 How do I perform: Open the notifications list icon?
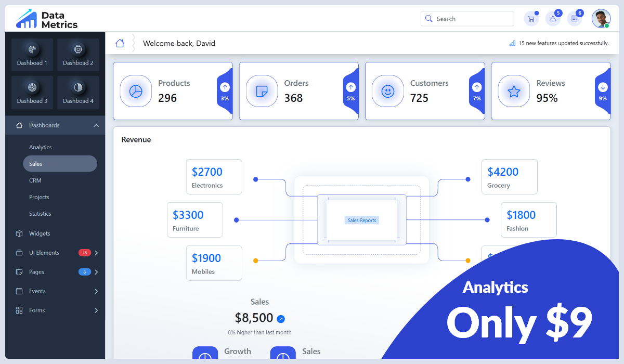pos(575,18)
